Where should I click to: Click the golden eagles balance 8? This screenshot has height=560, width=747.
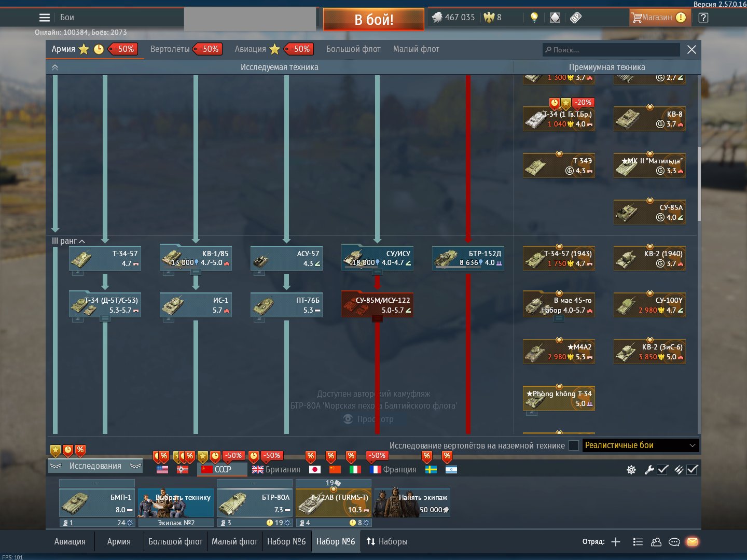coord(493,18)
